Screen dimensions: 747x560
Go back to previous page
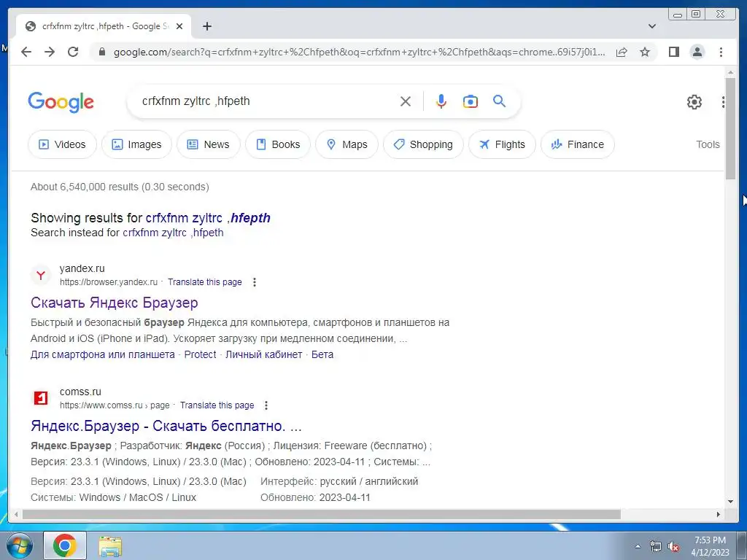[26, 52]
